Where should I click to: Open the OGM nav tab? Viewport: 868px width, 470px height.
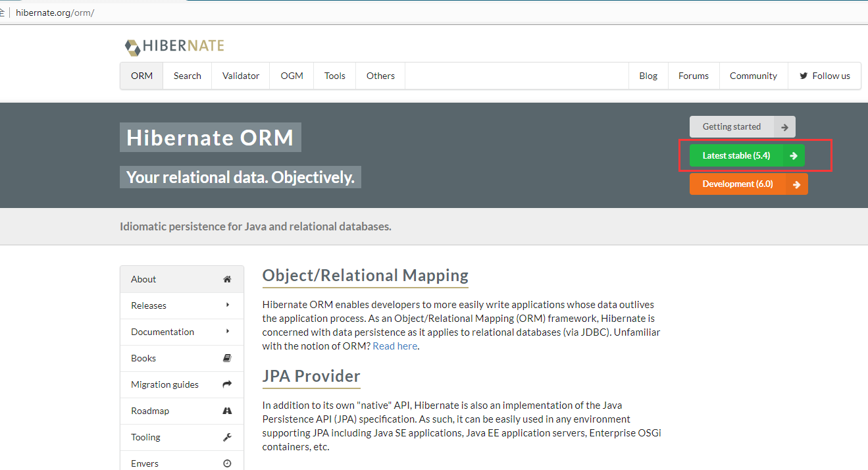pyautogui.click(x=292, y=76)
